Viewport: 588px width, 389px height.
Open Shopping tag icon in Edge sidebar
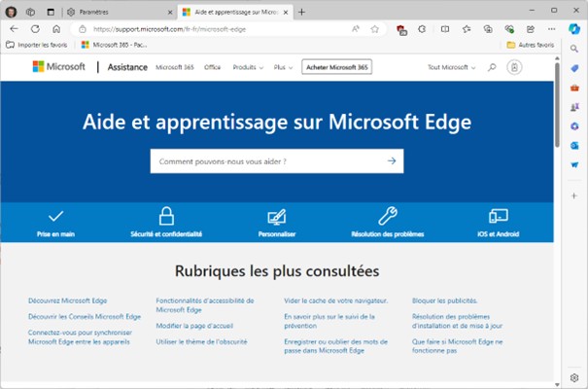575,68
